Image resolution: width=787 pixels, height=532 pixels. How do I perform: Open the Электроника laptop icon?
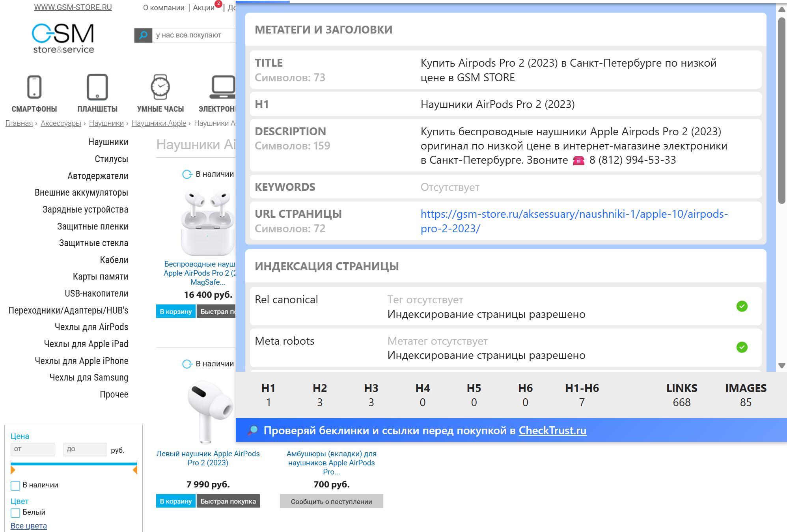pos(222,87)
